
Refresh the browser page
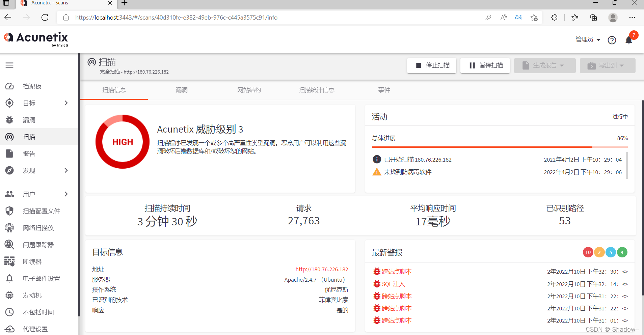[x=45, y=18]
